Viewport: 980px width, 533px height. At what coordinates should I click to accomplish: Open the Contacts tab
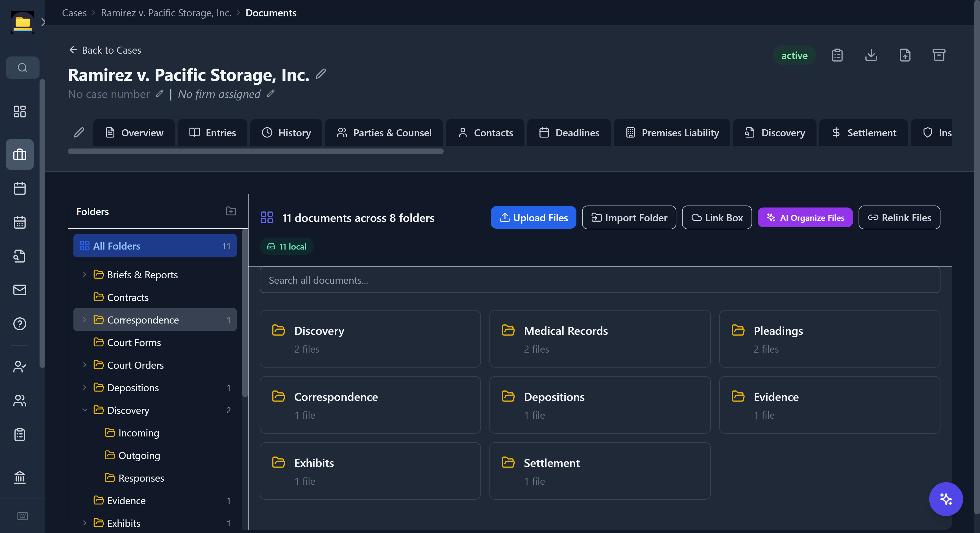tap(485, 132)
